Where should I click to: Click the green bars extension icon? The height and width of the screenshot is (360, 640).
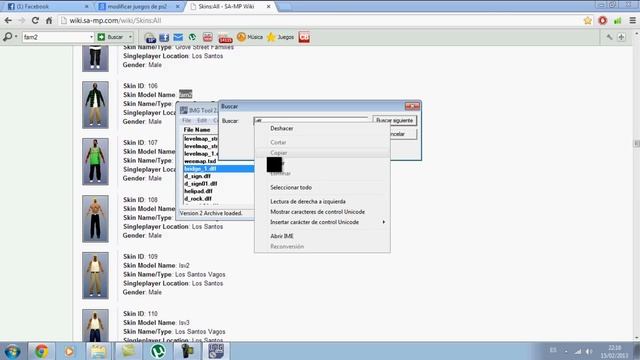617,20
